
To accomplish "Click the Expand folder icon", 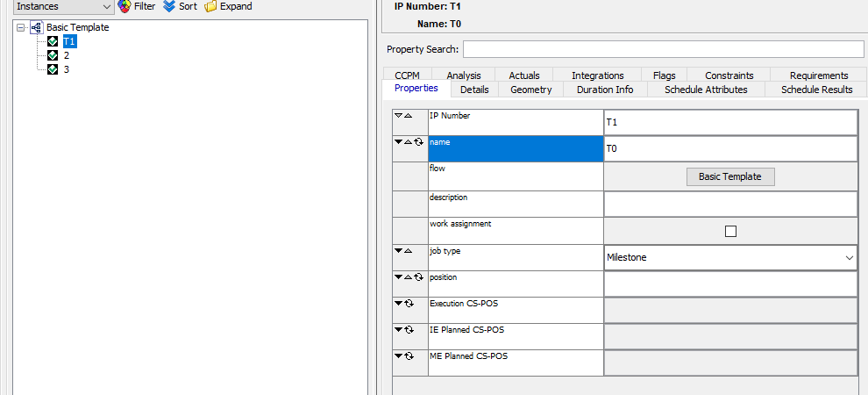I will click(210, 6).
